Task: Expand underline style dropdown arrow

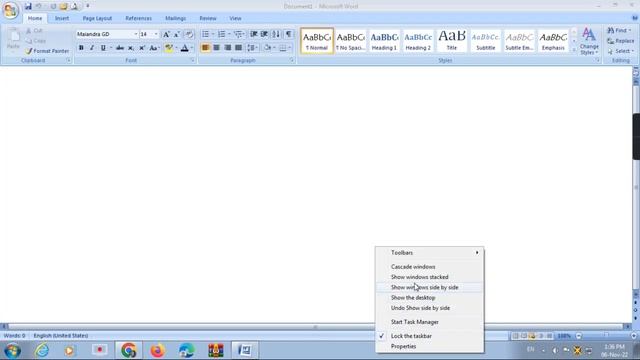Action: point(111,48)
